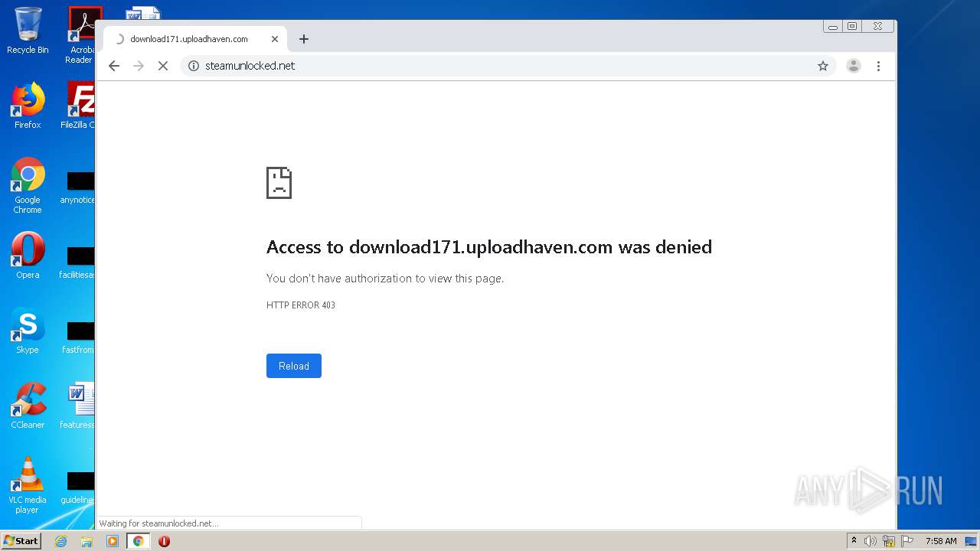980x551 pixels.
Task: Launch Internet Explorer from the taskbar
Action: pyautogui.click(x=61, y=541)
